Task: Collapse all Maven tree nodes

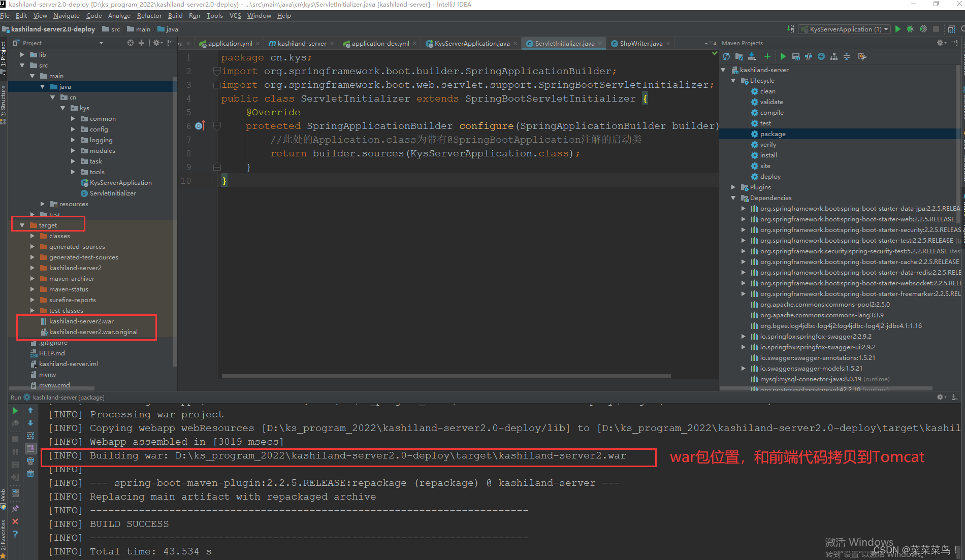Action: pos(847,56)
